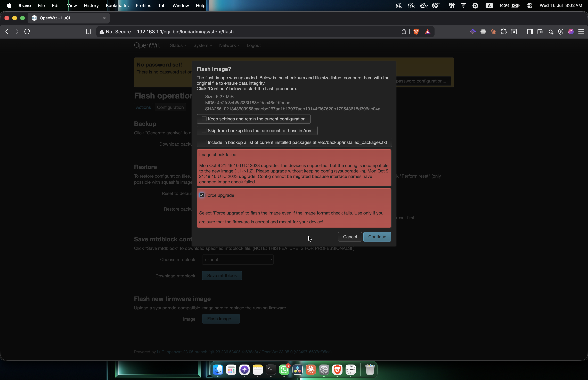Expand the Status menu in OpenWrt nav
This screenshot has width=588, height=380.
pos(178,45)
